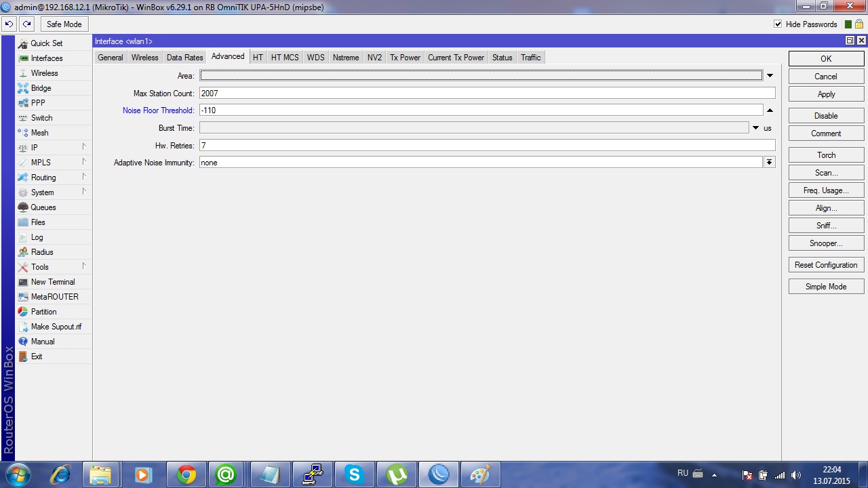Open Freq. Usage... button
This screenshot has width=868, height=488.
pos(826,190)
